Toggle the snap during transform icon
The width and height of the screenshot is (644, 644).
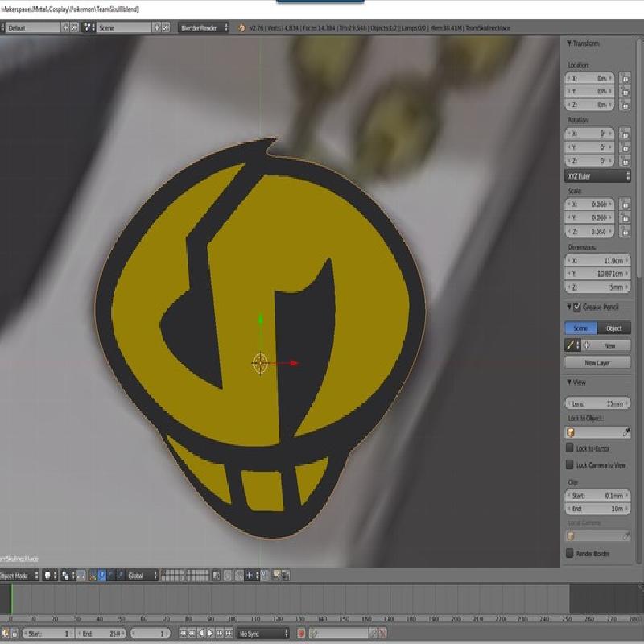[239, 576]
